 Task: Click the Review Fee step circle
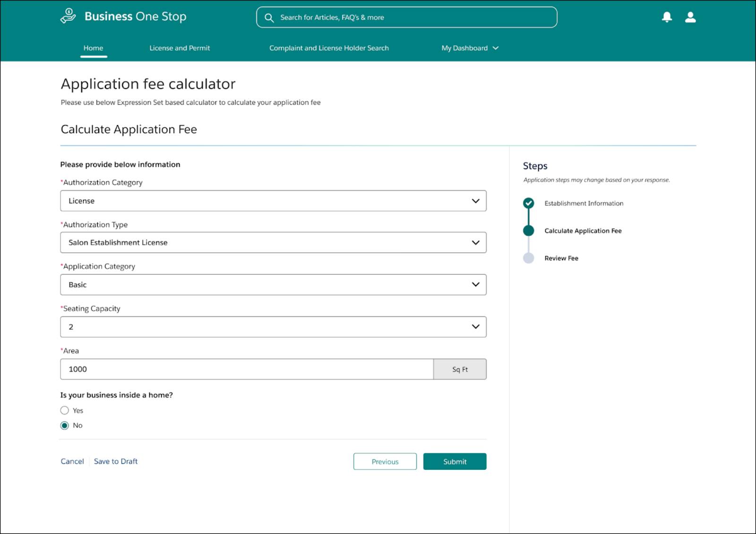529,258
